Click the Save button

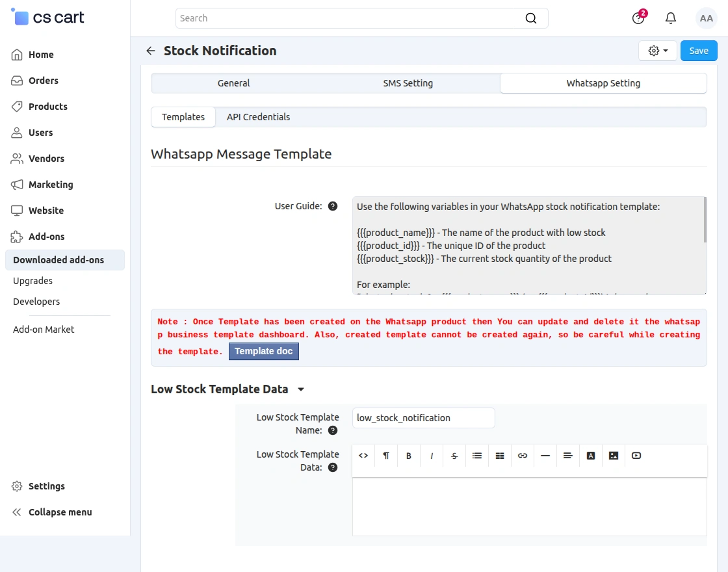tap(699, 51)
